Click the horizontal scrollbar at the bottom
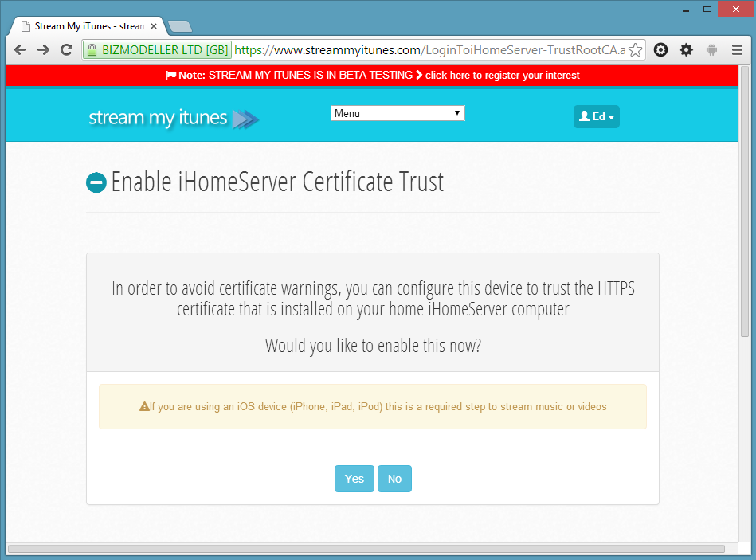Screen dimensions: 756x560 [x=366, y=549]
